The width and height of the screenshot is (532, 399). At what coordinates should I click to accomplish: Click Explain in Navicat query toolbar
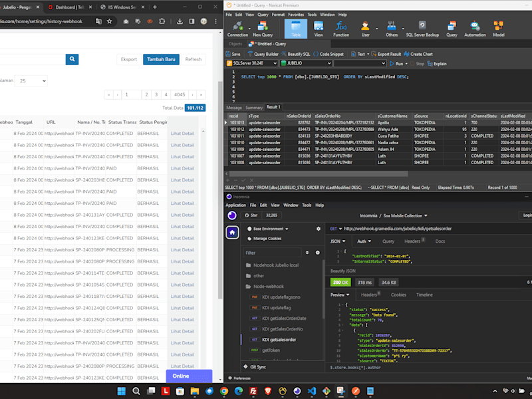point(437,63)
